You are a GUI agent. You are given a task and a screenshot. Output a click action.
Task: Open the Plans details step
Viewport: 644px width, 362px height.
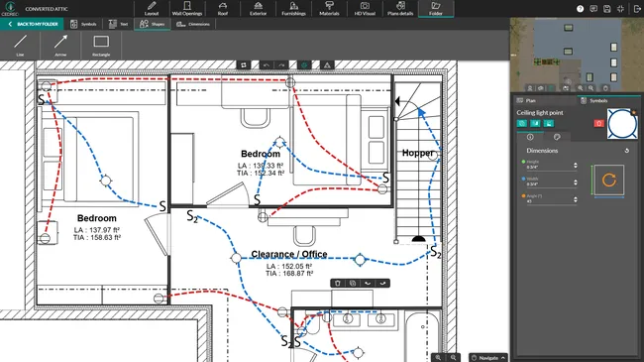click(x=400, y=9)
